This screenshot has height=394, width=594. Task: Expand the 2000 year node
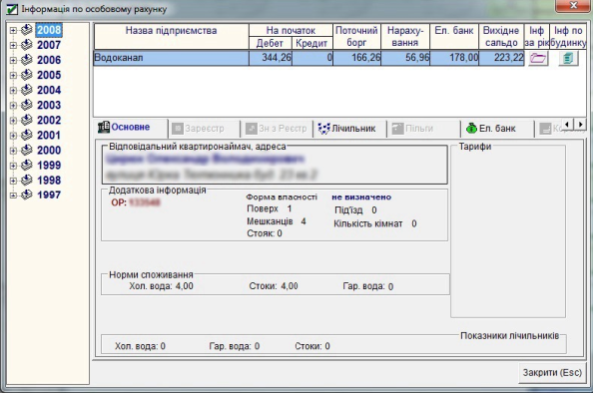pyautogui.click(x=13, y=150)
